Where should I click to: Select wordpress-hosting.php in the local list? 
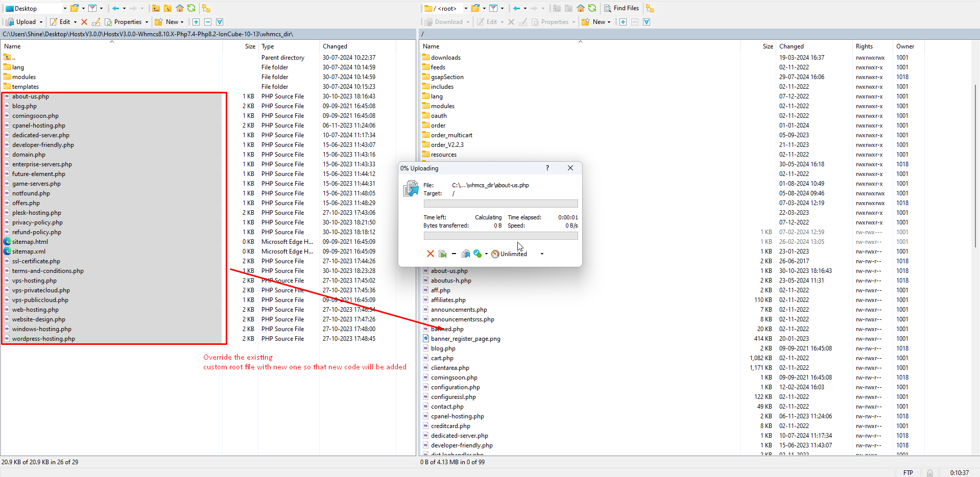tap(43, 339)
